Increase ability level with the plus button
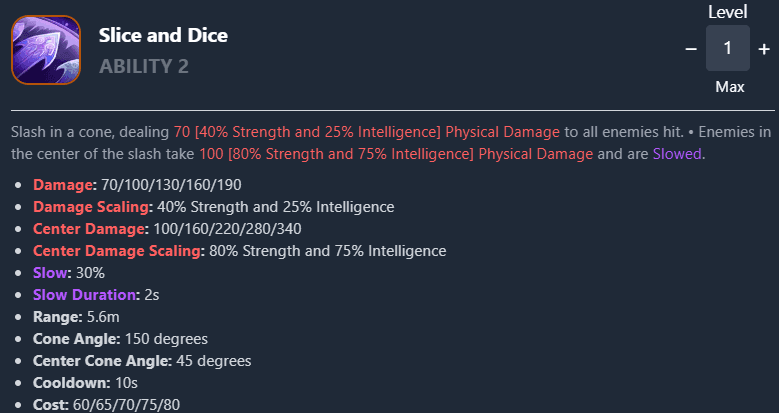 point(764,49)
